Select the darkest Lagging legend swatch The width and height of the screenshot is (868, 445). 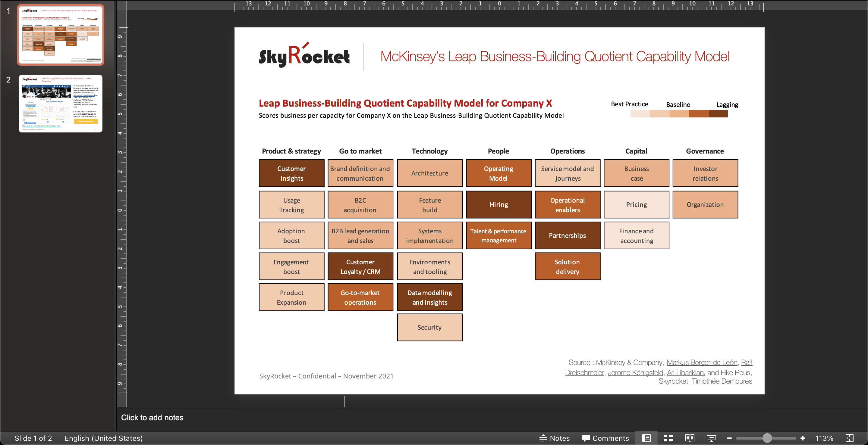tap(719, 114)
